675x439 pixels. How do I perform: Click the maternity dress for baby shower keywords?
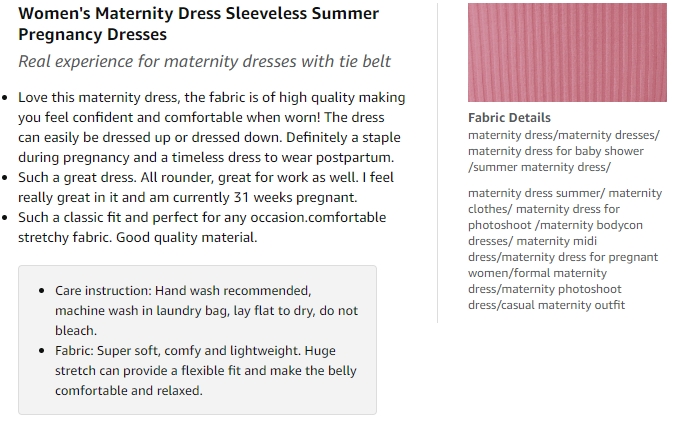[556, 151]
